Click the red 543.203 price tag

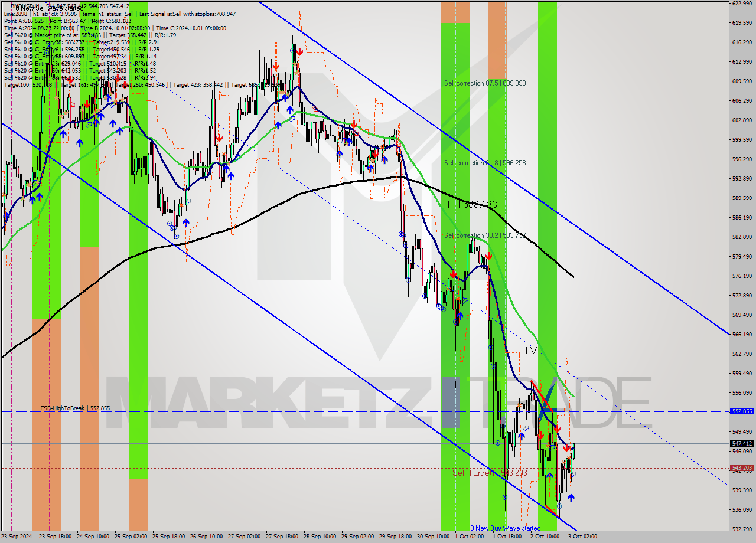(x=742, y=468)
